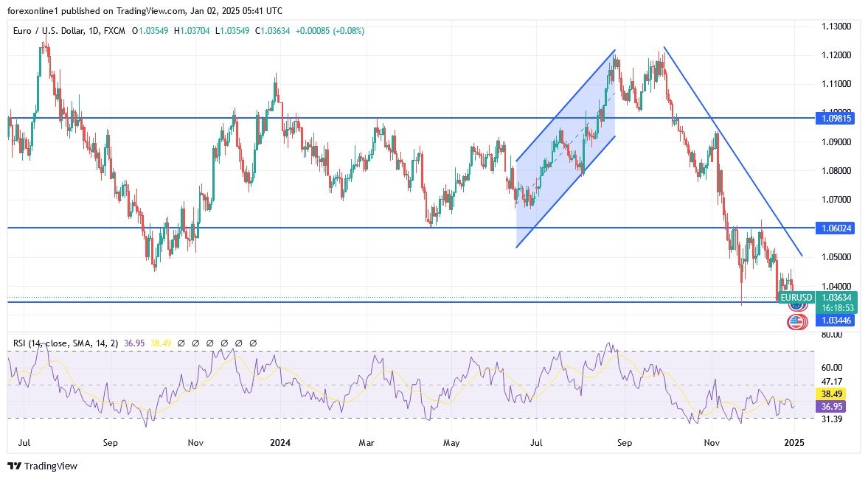Screen dimensions: 868x479
Task: Click the lower US-flag calendar event marker
Action: 794,322
